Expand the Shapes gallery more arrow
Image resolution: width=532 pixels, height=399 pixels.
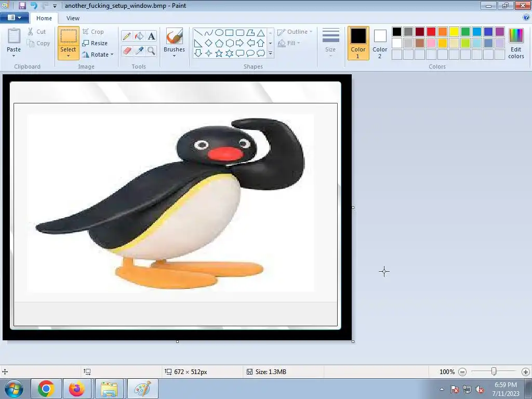click(x=270, y=54)
